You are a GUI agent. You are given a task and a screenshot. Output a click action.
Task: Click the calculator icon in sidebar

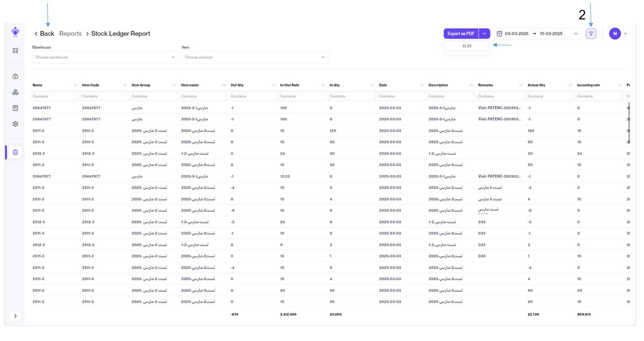point(15,108)
